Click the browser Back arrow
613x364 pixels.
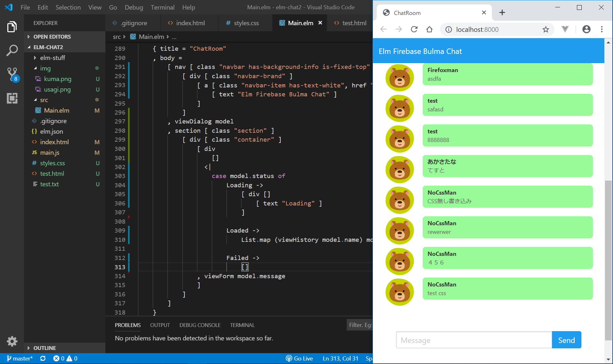[x=383, y=29]
